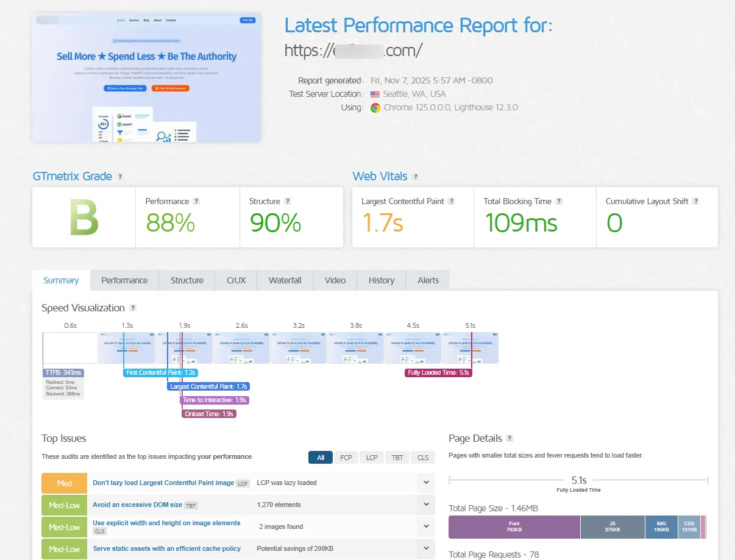735x560 pixels.
Task: Filter top issues by FCP
Action: 346,458
